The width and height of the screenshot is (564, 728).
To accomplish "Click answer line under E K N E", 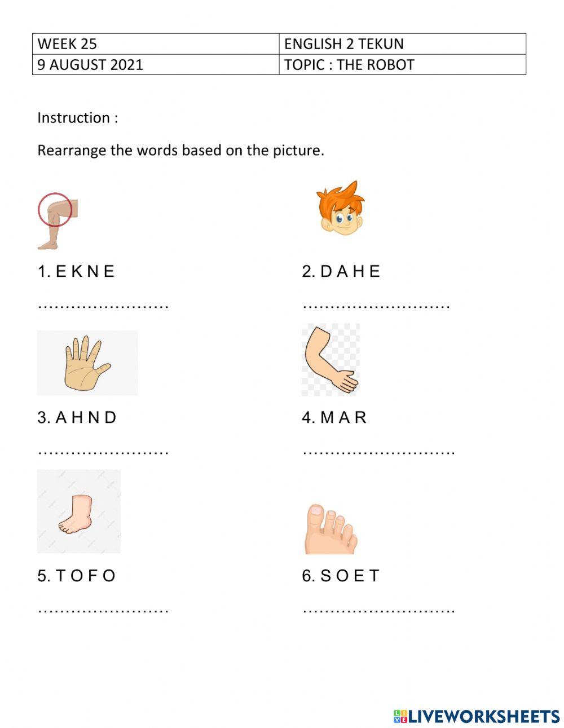I will tap(103, 306).
